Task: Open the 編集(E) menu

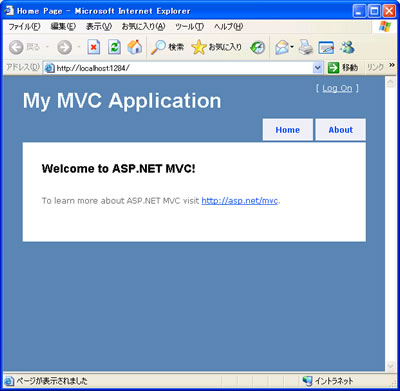Action: [63, 27]
